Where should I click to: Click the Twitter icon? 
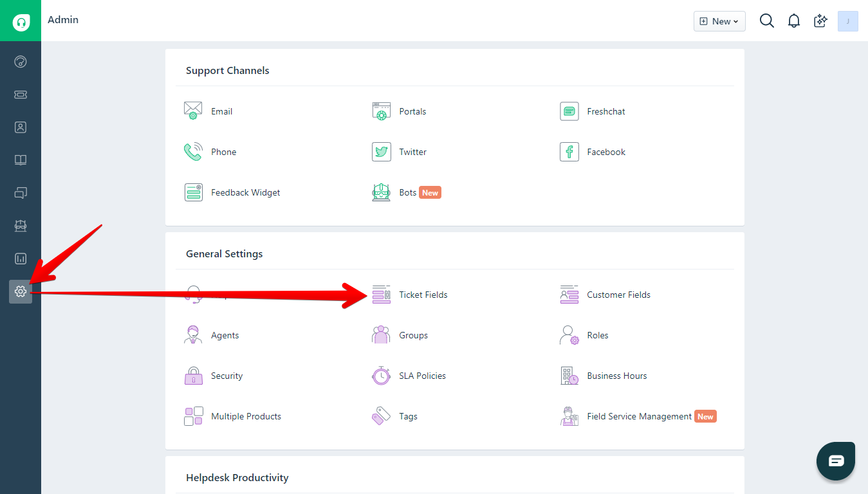[x=382, y=152]
